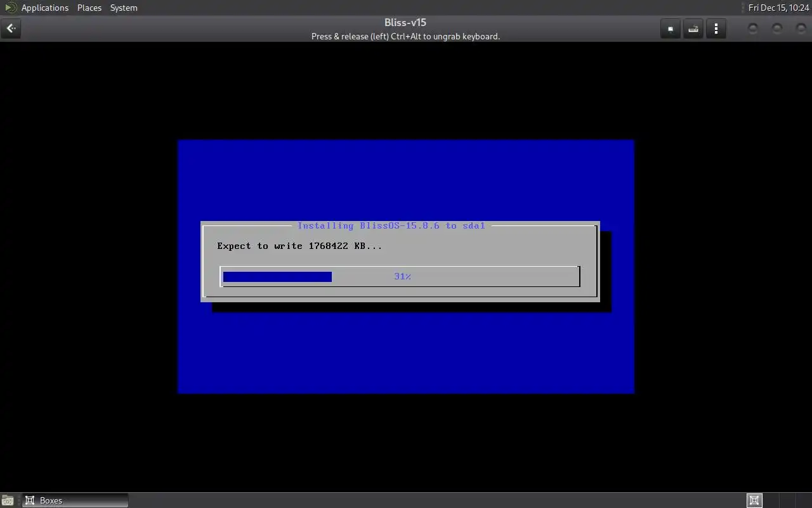The height and width of the screenshot is (508, 812).
Task: Click the installation progress bar showing 31%
Action: click(400, 276)
